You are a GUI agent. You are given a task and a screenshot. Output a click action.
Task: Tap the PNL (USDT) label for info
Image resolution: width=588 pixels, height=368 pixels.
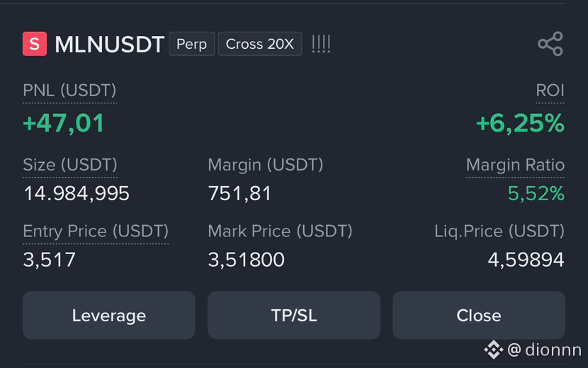(69, 91)
